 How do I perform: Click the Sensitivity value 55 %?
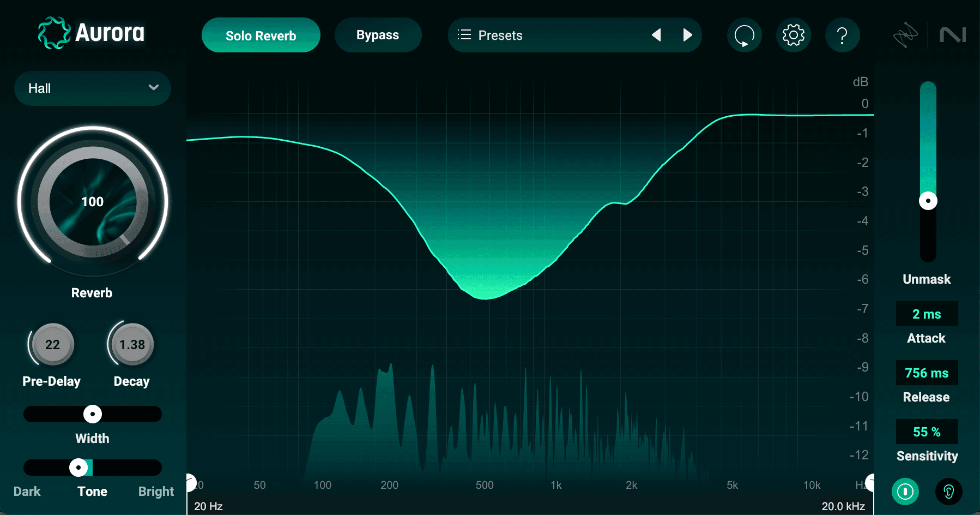(927, 432)
